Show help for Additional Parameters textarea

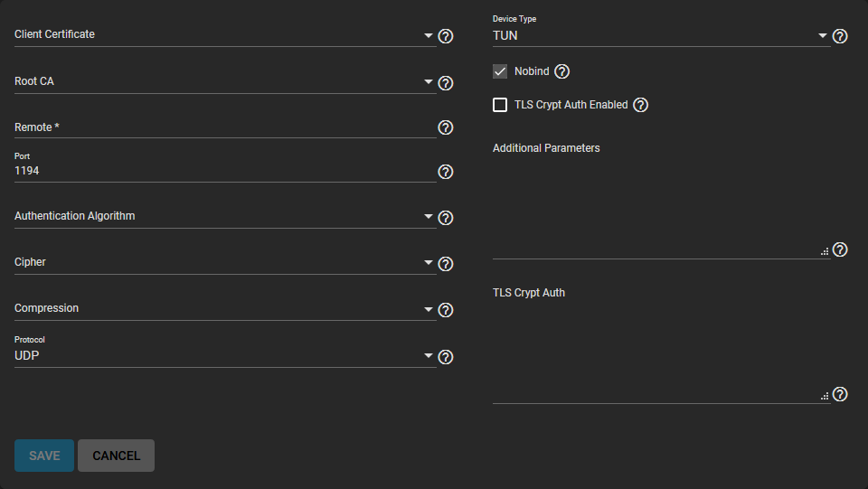pos(839,249)
